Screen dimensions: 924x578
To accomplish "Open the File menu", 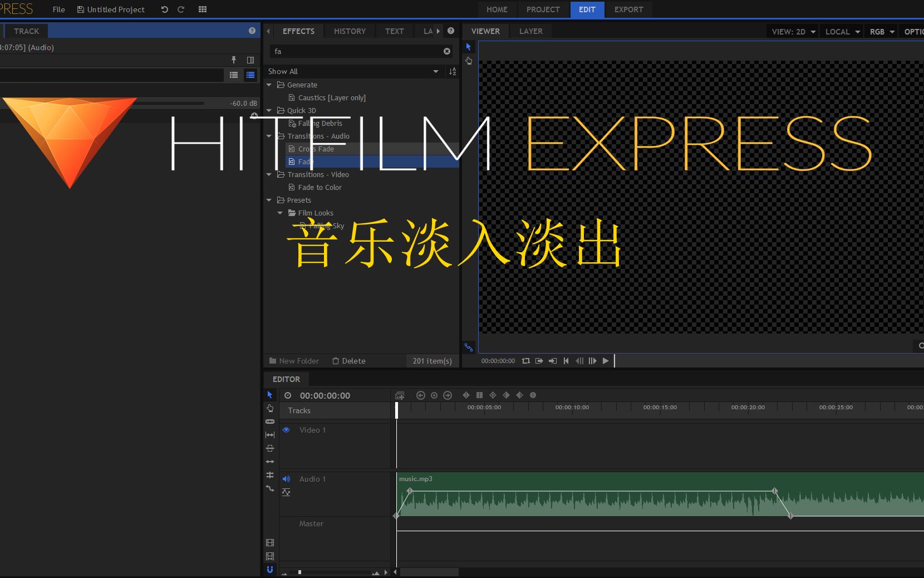I will pyautogui.click(x=58, y=9).
